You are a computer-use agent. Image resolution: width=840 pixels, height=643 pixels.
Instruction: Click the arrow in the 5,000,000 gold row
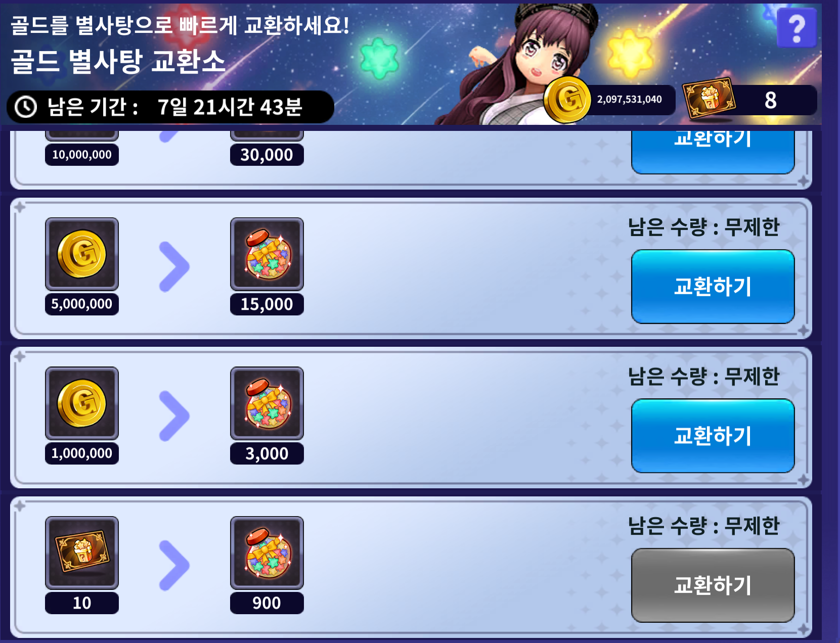click(x=174, y=266)
